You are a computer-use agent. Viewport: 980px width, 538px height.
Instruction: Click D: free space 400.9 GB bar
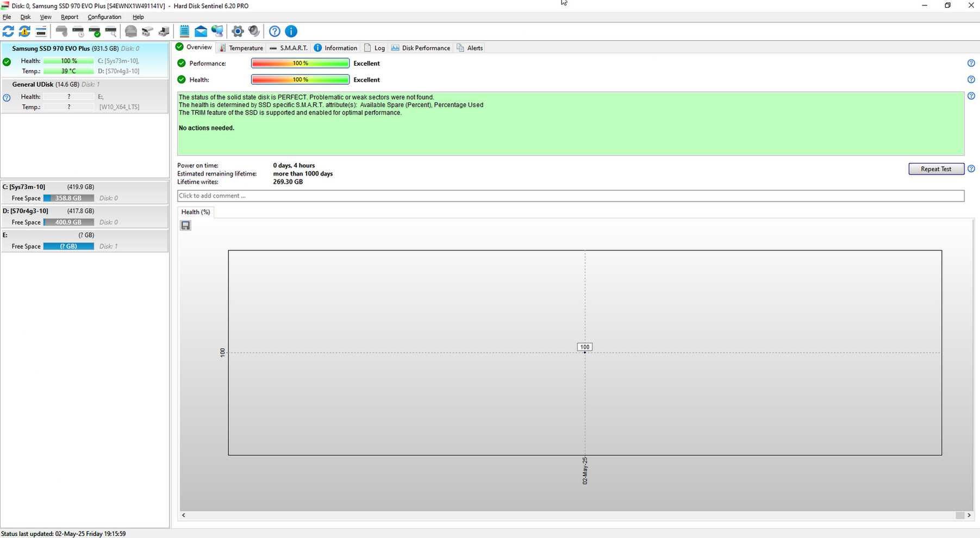(x=68, y=222)
